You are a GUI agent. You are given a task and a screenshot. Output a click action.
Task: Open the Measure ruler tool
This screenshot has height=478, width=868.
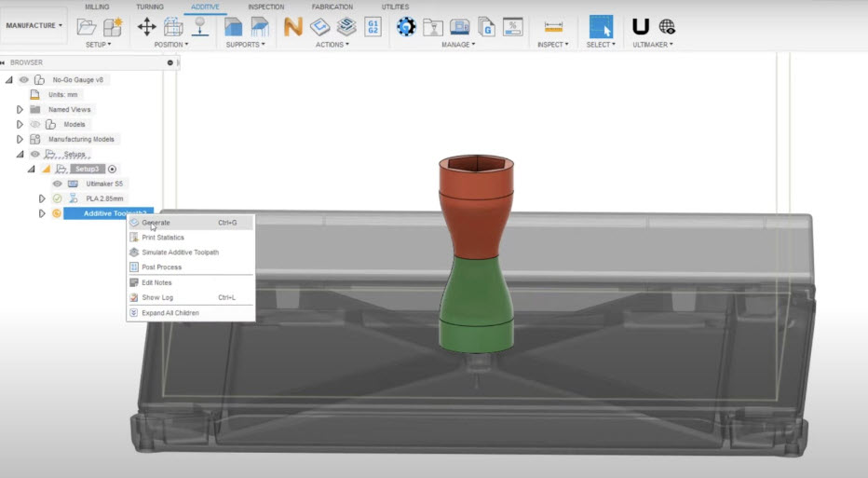(x=553, y=27)
